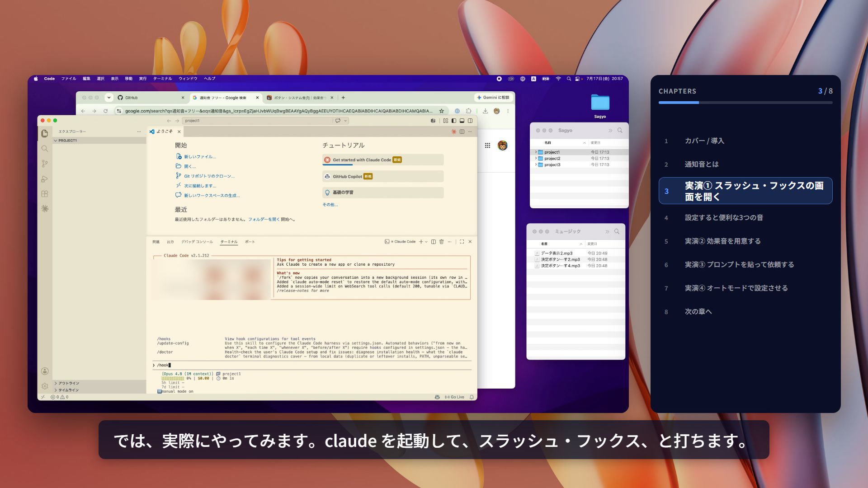Open the Source Control view
Viewport: 868px width, 488px height.
(44, 164)
